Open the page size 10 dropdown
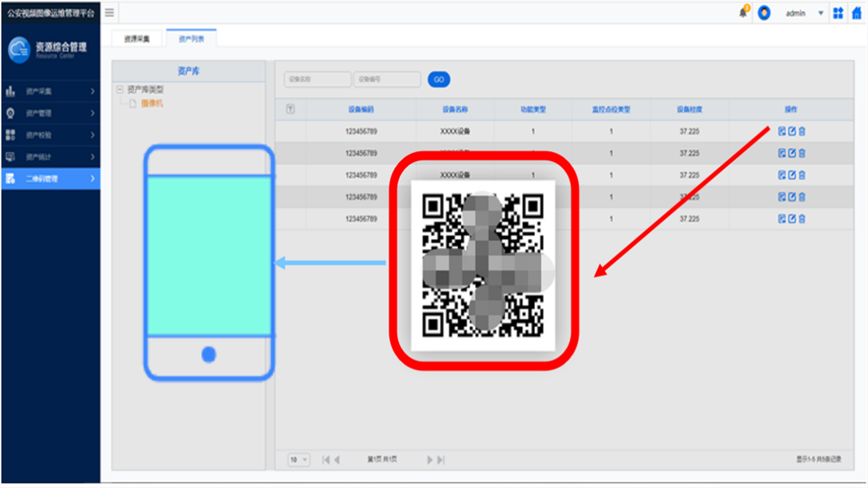Viewport: 868px width, 488px height. (299, 460)
